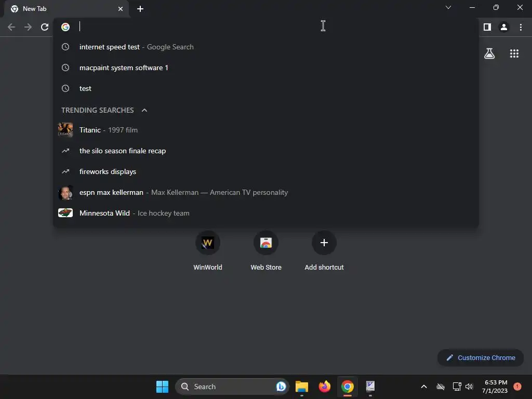Screen dimensions: 532x399
Task: Click trending arrow icon beside 'fireworks displays'
Action: point(65,171)
